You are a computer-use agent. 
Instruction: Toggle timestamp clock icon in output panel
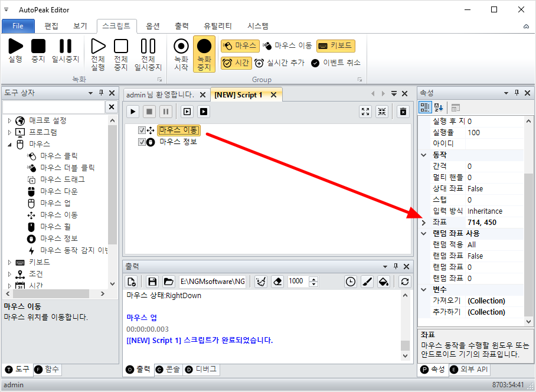click(x=351, y=282)
